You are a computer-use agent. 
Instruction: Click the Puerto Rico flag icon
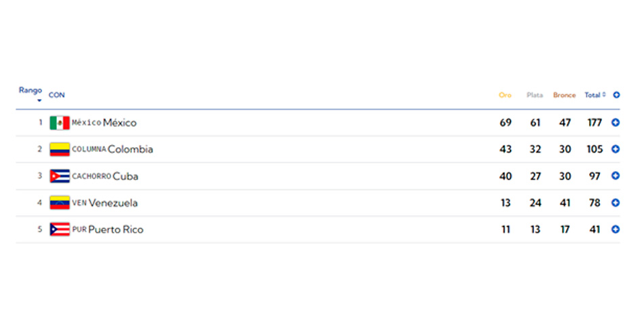click(x=60, y=229)
